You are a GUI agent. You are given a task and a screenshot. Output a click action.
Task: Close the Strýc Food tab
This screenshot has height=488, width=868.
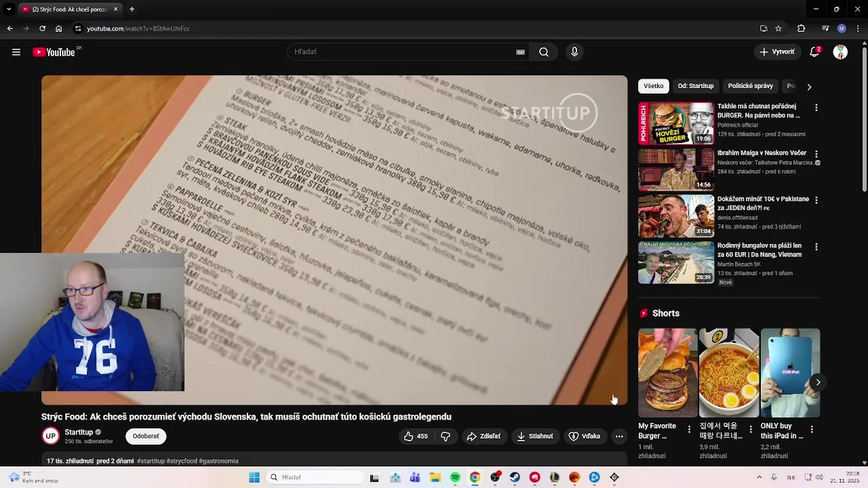(x=115, y=9)
